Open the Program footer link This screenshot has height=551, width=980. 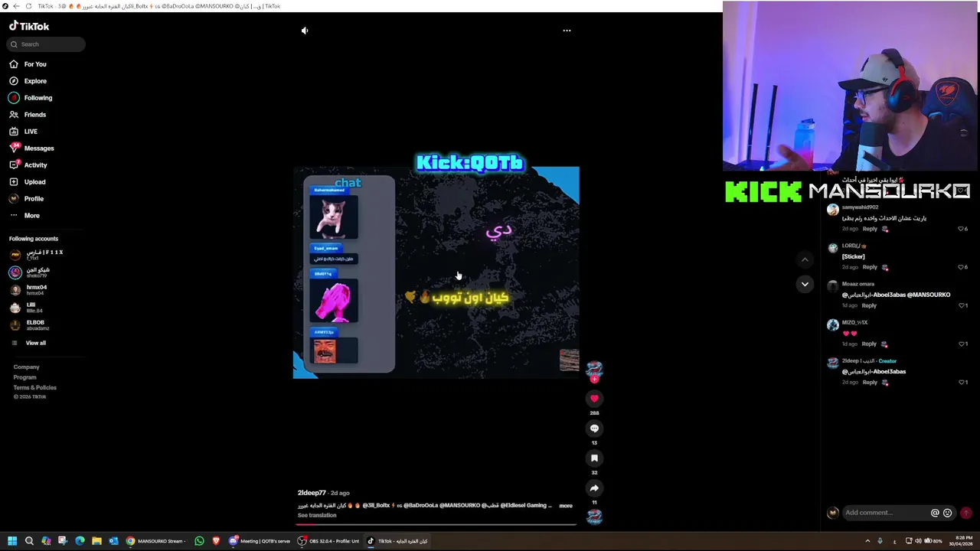[x=24, y=377]
